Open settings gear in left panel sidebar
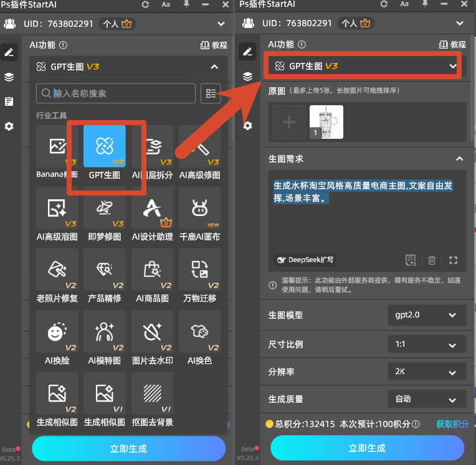This screenshot has width=476, height=465. coord(9,126)
